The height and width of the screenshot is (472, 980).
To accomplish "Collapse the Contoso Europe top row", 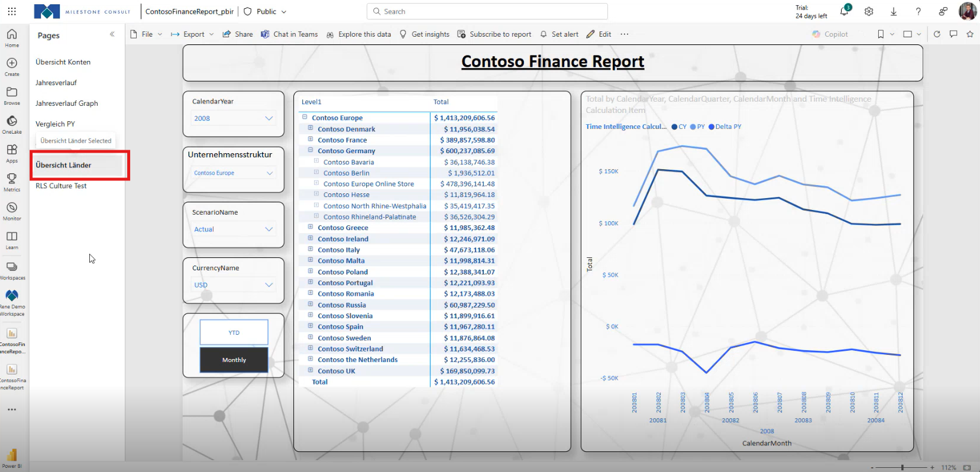I will click(304, 117).
